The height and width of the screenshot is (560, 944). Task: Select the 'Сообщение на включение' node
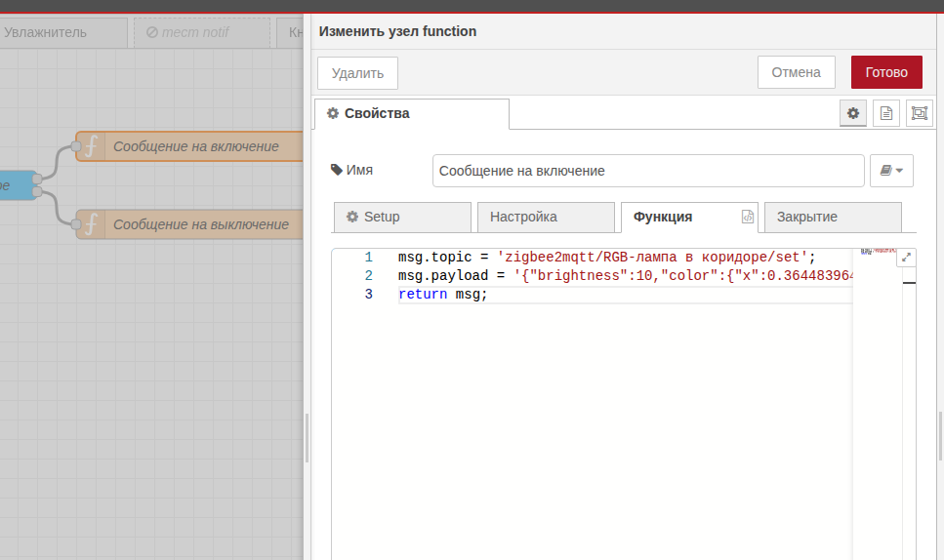(x=189, y=146)
